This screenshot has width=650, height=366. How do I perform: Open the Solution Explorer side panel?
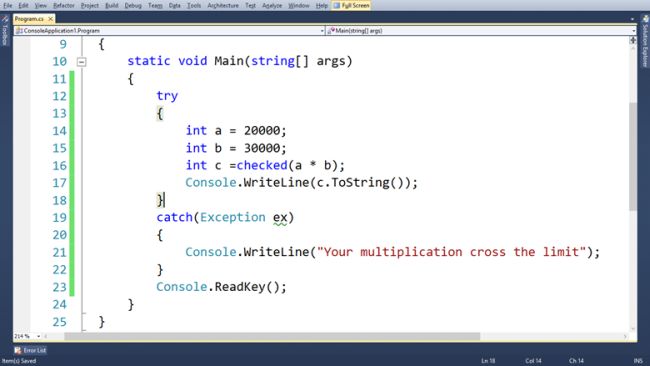tap(645, 41)
